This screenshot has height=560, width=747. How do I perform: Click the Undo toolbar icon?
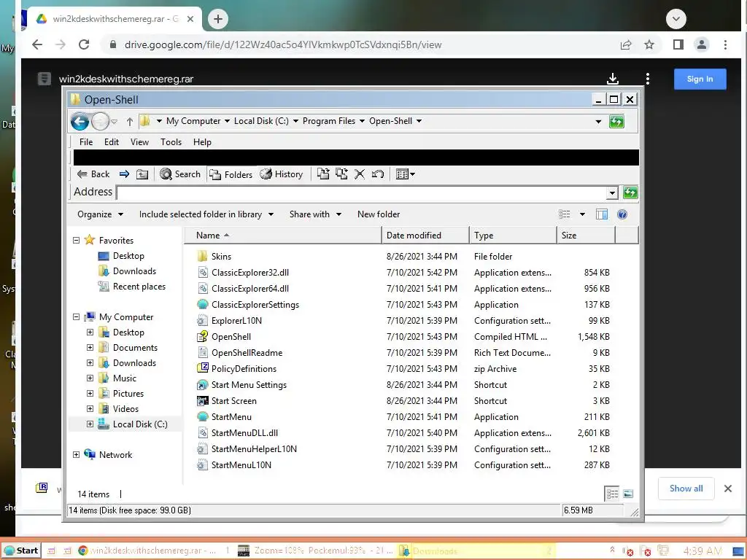378,174
